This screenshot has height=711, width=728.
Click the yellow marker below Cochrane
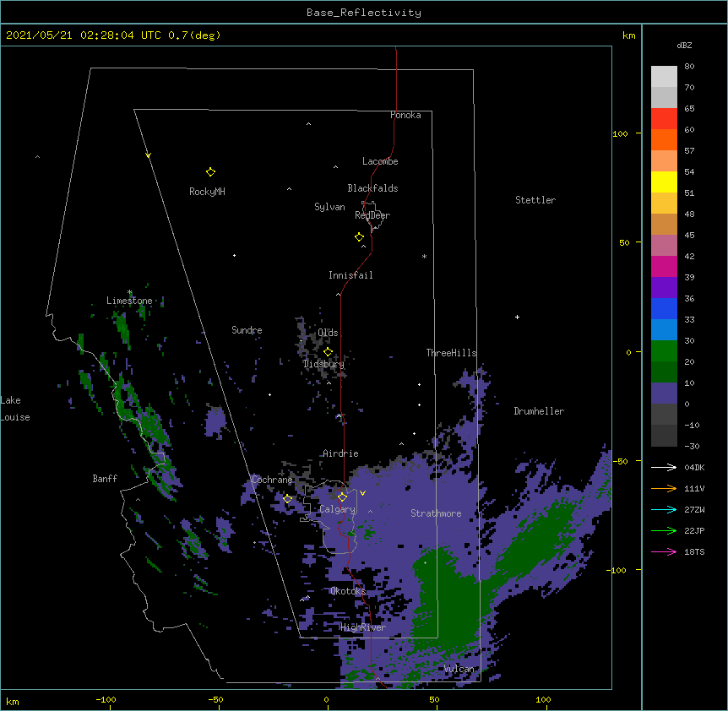coord(287,499)
